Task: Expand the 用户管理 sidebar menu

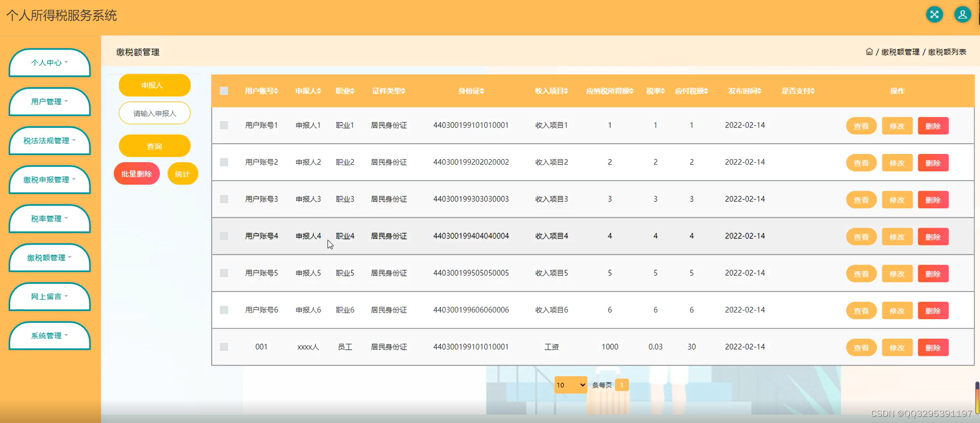Action: tap(50, 102)
